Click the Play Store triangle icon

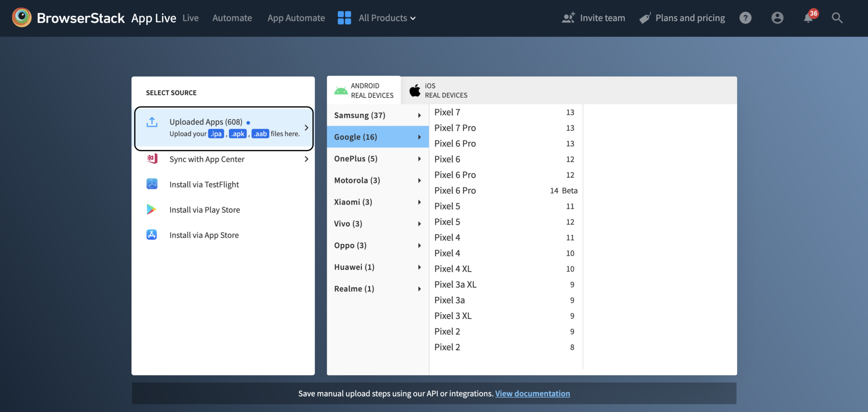point(152,209)
